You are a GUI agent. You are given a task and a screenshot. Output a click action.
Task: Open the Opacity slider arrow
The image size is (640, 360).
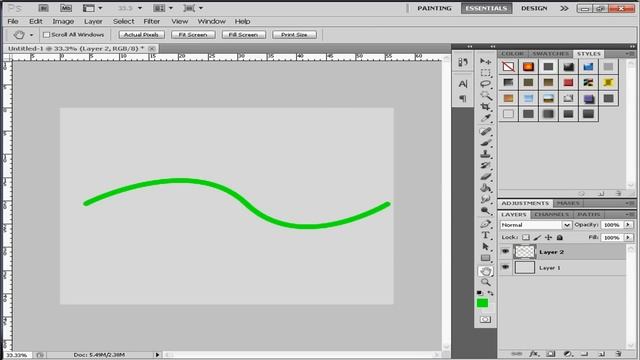click(x=629, y=225)
